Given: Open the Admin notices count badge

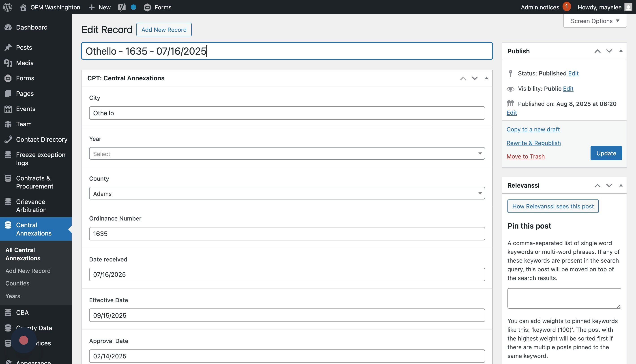Looking at the screenshot, I should pos(567,6).
